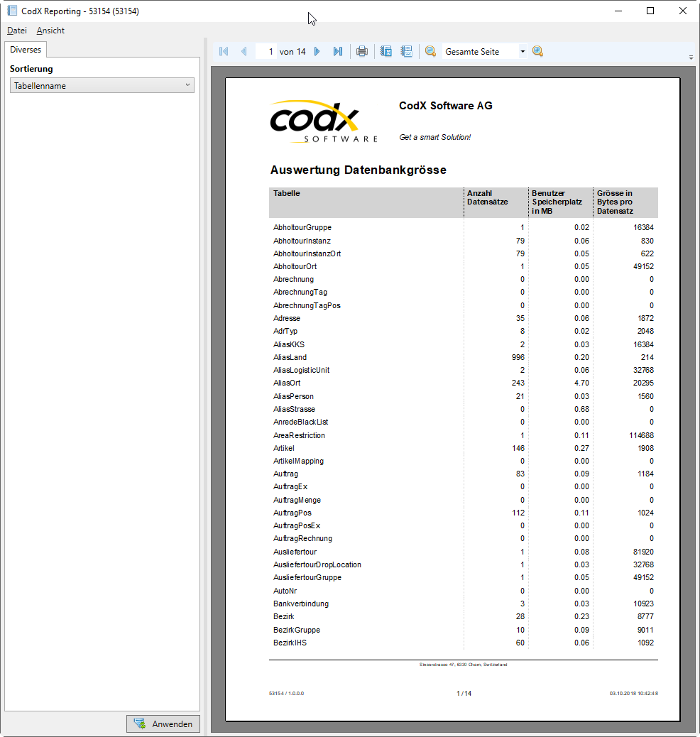Jump to the last page
This screenshot has height=737, width=700.
338,50
